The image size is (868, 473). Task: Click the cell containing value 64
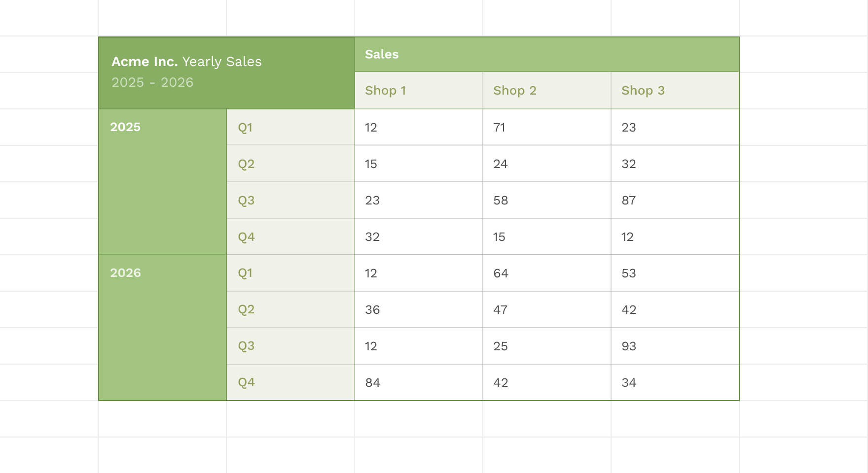547,273
